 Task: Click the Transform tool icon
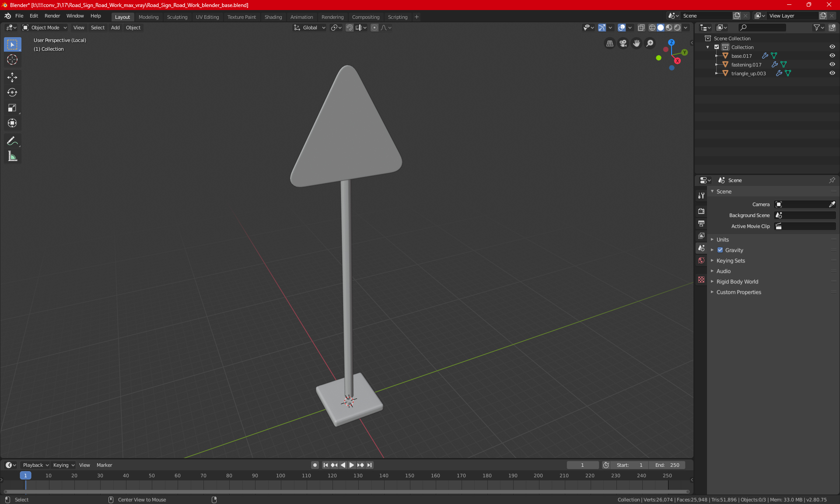tap(12, 123)
